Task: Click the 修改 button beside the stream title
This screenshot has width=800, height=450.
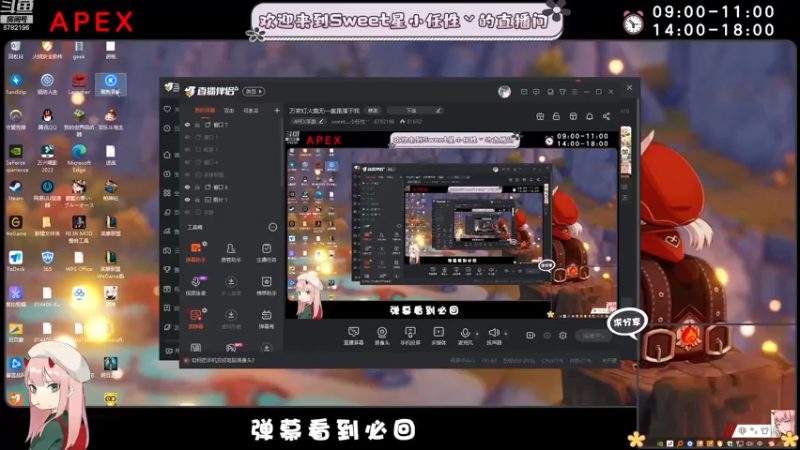Action: pyautogui.click(x=373, y=110)
